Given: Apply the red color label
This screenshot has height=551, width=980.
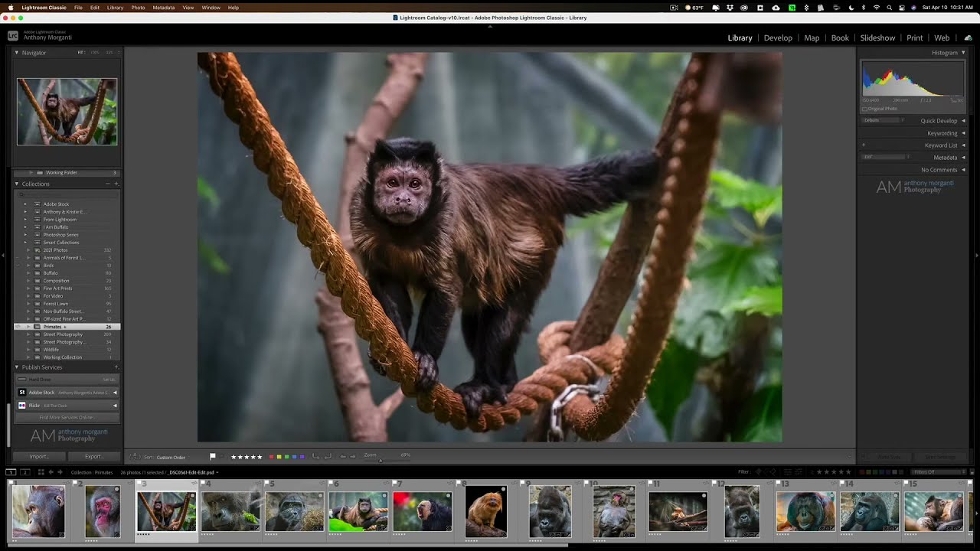Looking at the screenshot, I should point(271,457).
